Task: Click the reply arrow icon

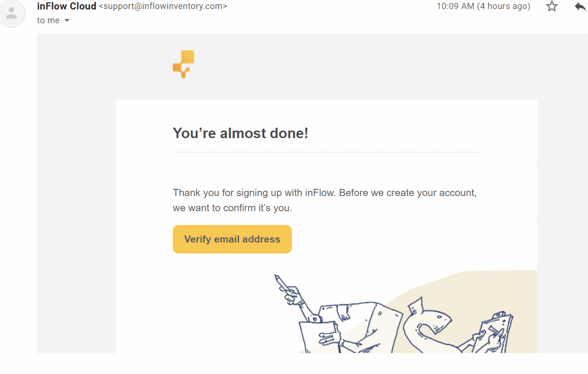Action: 580,7
